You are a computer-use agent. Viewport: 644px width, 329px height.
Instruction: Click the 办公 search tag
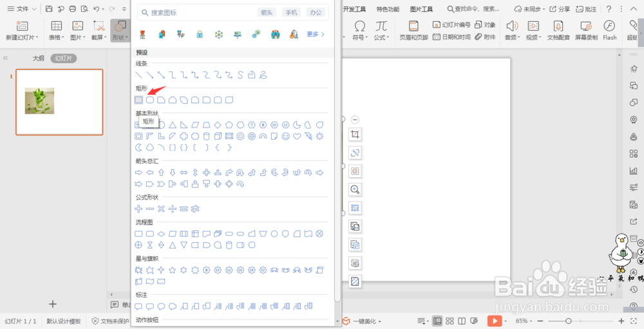pos(316,13)
